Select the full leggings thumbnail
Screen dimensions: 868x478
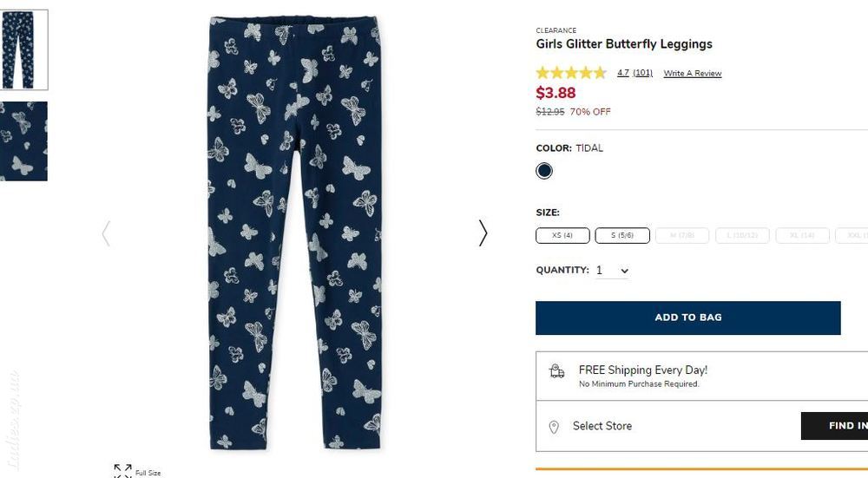pyautogui.click(x=23, y=49)
